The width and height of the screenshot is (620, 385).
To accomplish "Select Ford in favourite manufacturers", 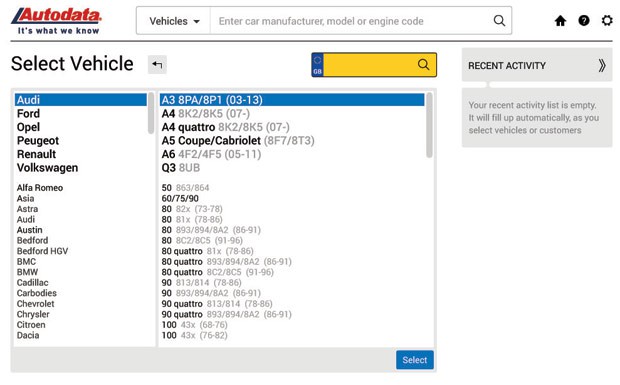I will pyautogui.click(x=28, y=113).
